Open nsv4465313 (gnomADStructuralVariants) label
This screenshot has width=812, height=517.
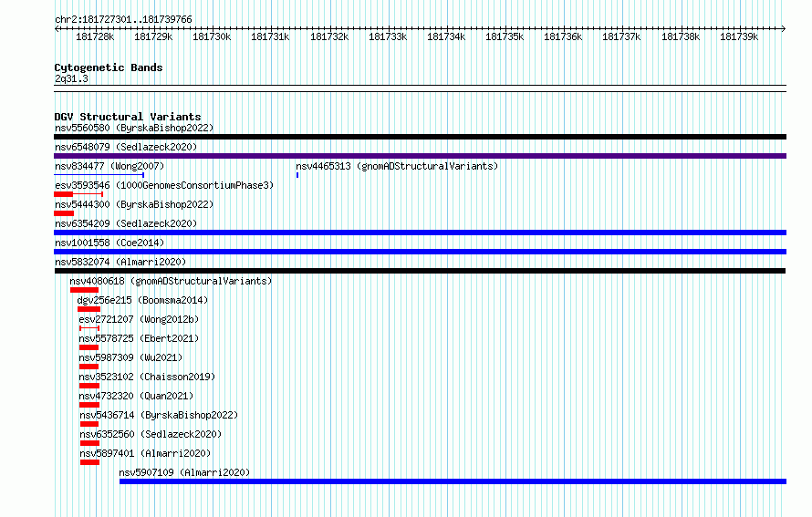point(397,166)
